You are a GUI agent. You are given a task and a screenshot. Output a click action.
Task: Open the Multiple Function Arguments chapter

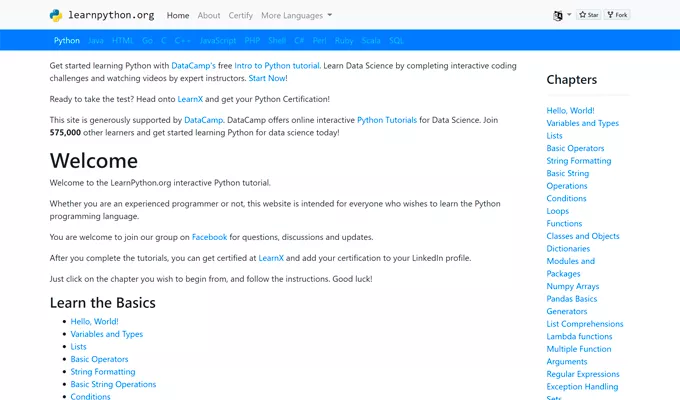tap(579, 355)
